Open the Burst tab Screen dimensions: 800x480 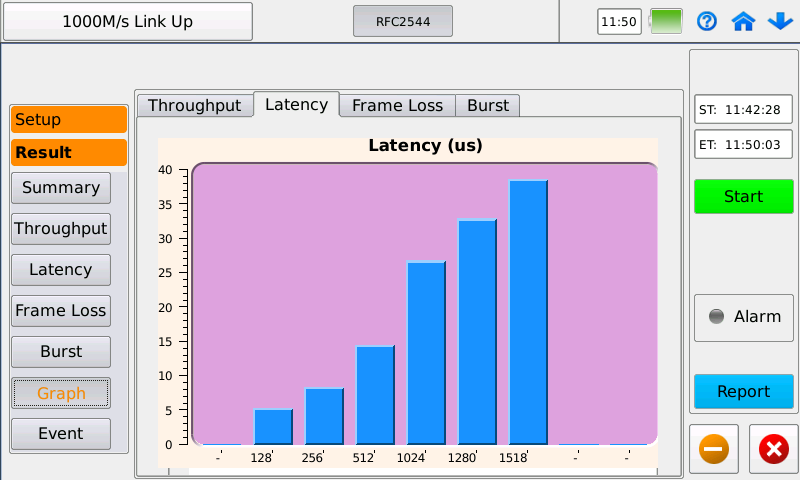(487, 105)
